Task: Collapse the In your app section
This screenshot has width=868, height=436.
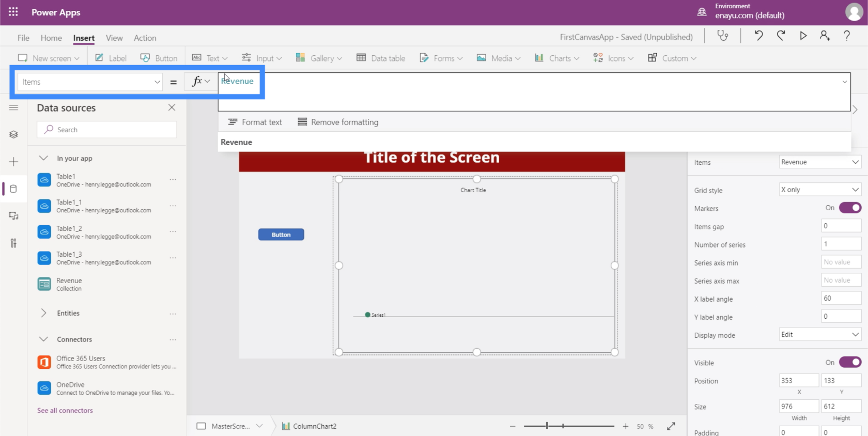Action: (x=44, y=158)
